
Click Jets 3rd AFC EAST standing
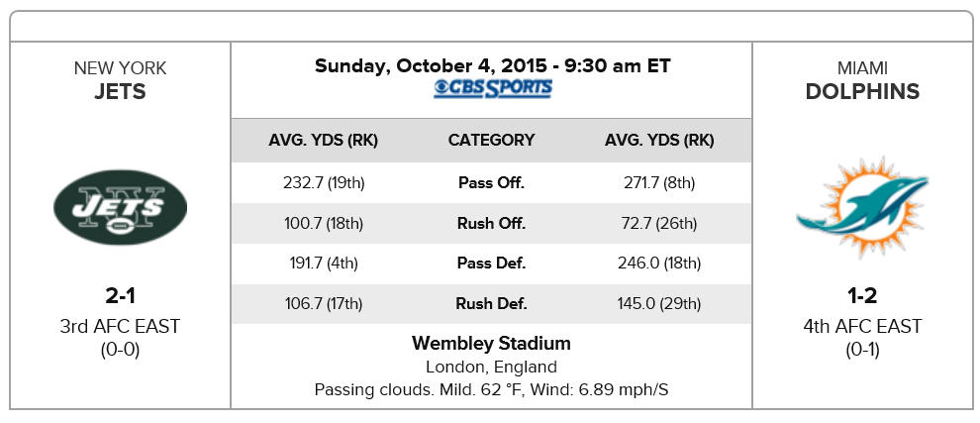[x=120, y=326]
